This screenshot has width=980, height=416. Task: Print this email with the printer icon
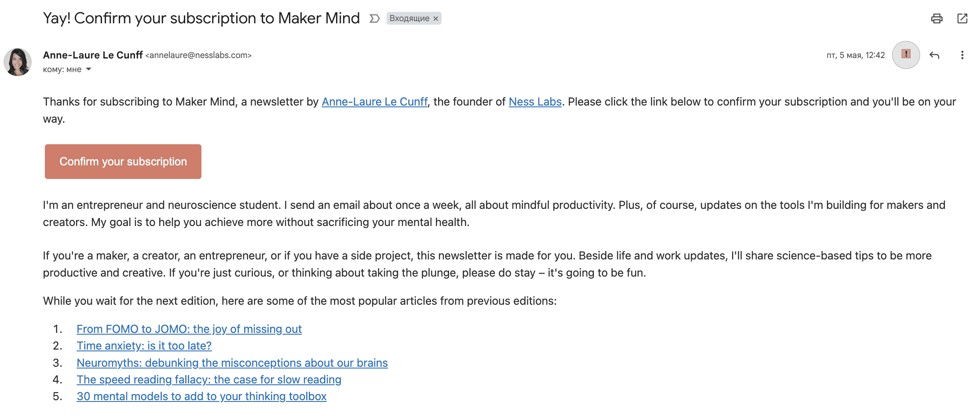pyautogui.click(x=936, y=18)
